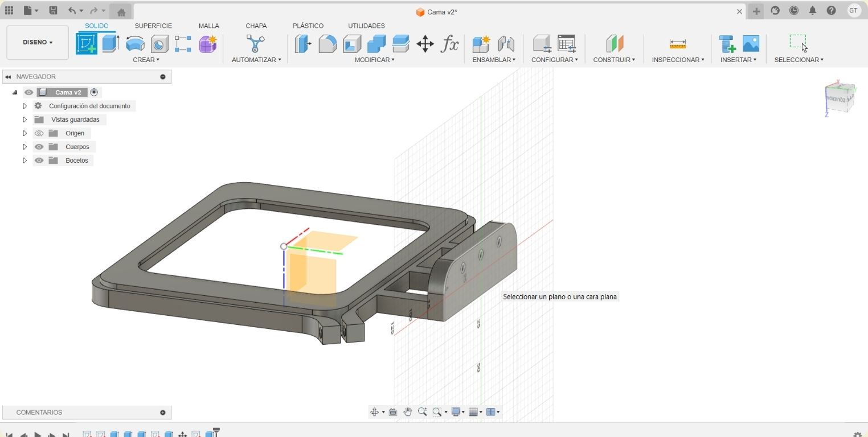Open the display settings monitor dropdown
This screenshot has width=868, height=437.
(458, 412)
